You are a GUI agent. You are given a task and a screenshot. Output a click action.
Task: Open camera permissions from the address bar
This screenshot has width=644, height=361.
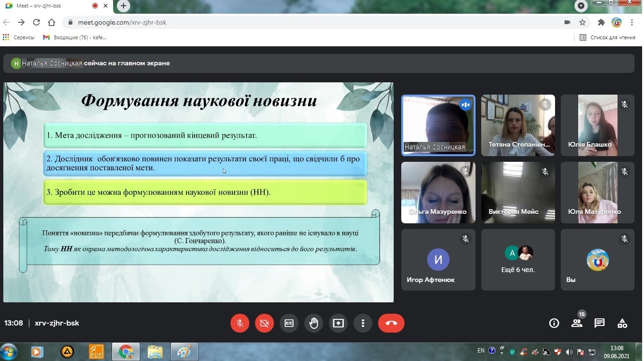[567, 22]
